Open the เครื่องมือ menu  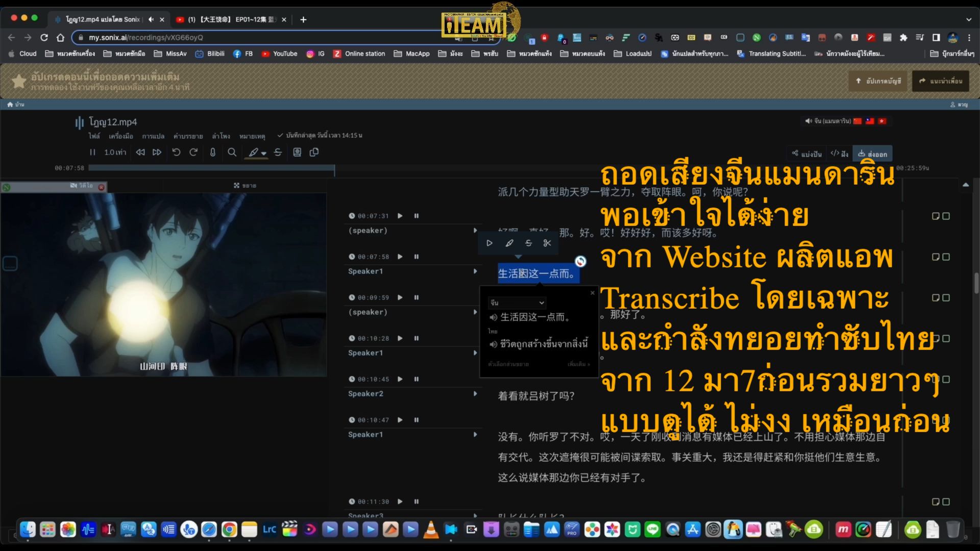121,136
